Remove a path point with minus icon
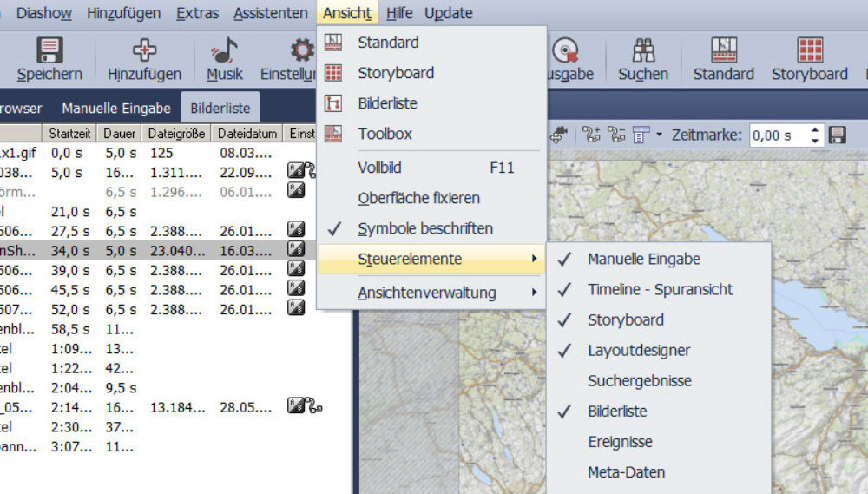This screenshot has height=494, width=868. point(617,135)
